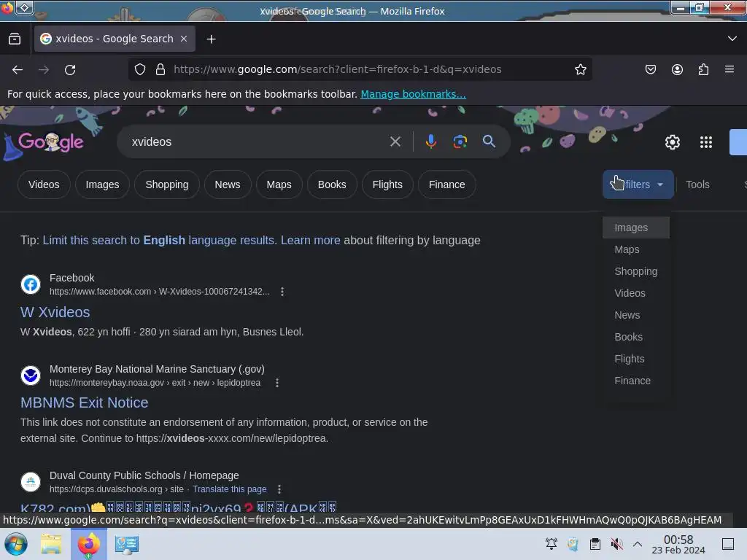This screenshot has width=747, height=560.
Task: Click the site padlock icon
Action: pos(160,69)
